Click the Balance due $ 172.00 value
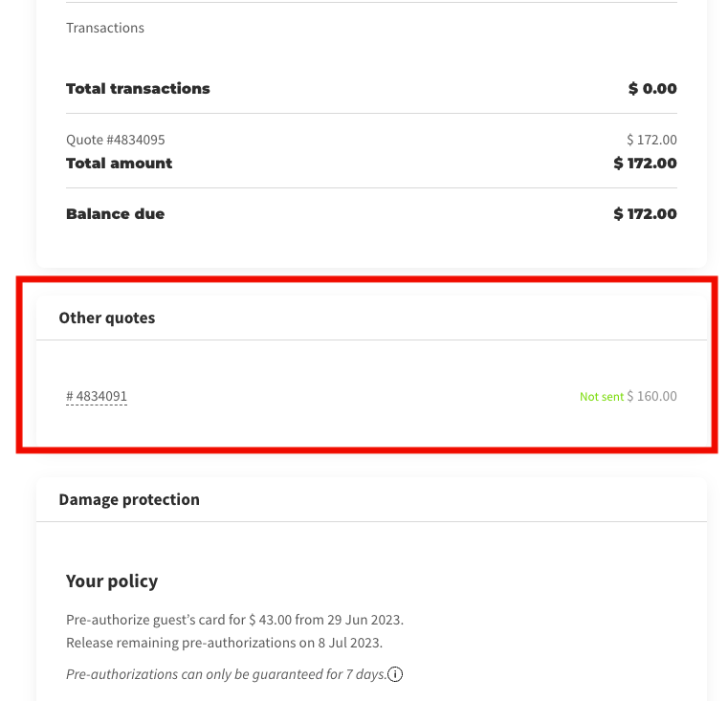This screenshot has width=728, height=701. [x=645, y=213]
